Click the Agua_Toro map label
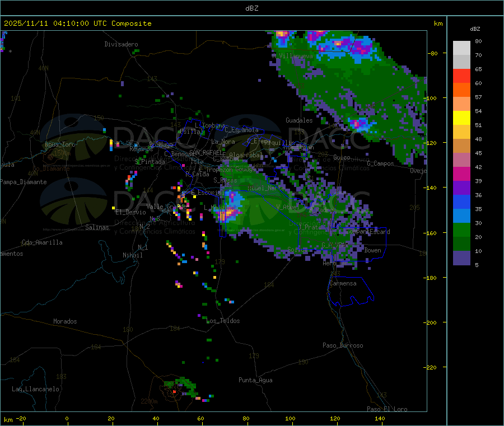 pos(60,144)
